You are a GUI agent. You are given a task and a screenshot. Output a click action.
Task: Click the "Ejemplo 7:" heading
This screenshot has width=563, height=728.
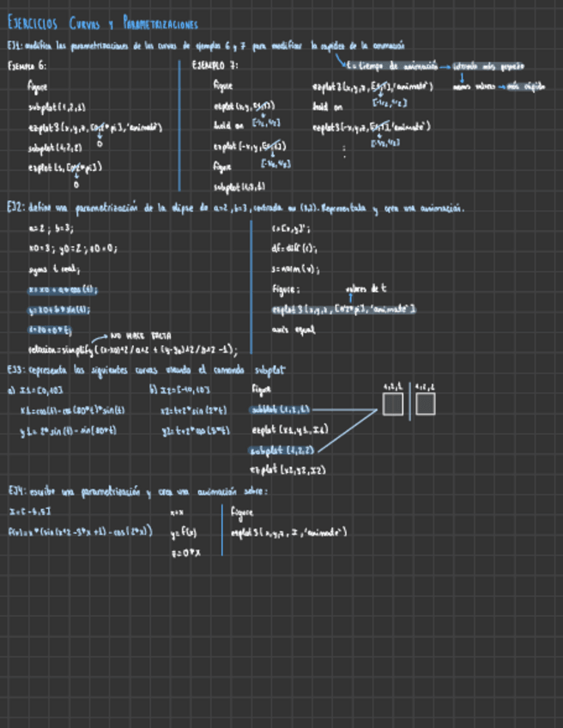[x=215, y=65]
